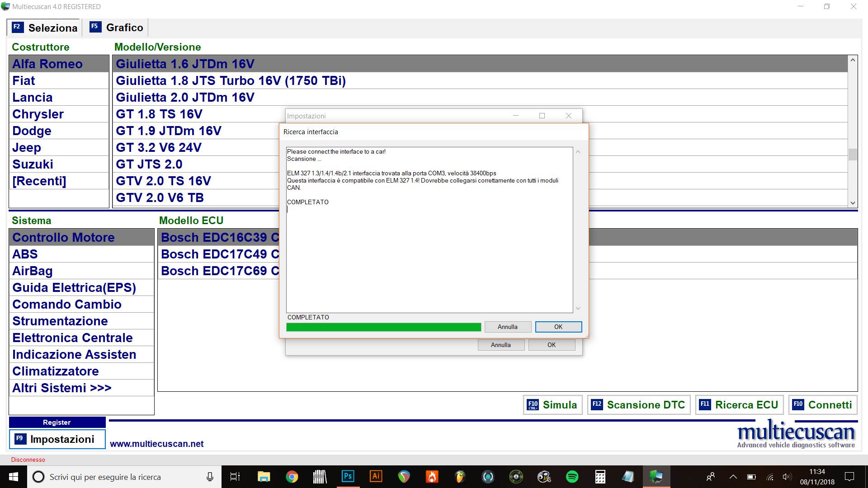The height and width of the screenshot is (488, 868).
Task: Choose Suzuki as the manufacturer
Action: click(x=59, y=164)
